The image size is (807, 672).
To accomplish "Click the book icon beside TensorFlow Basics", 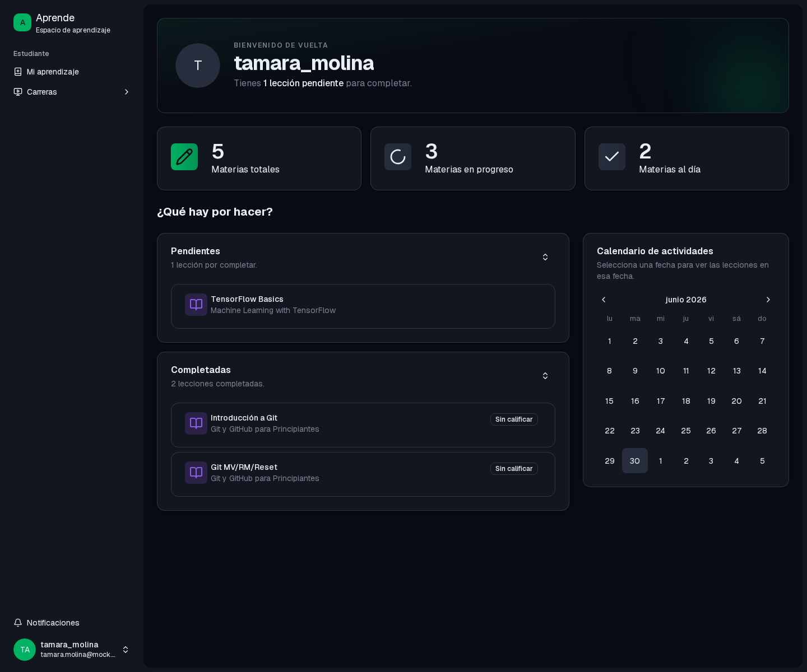I will click(x=196, y=305).
